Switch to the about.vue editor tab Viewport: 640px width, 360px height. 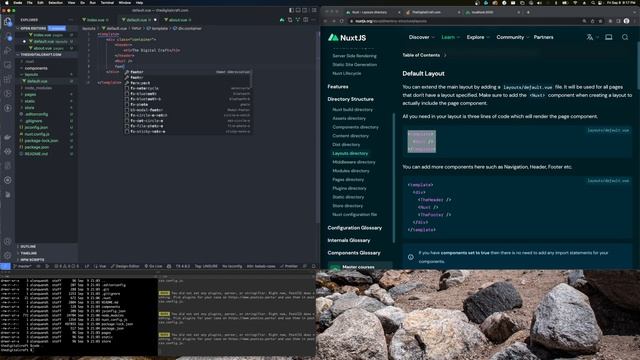(178, 20)
